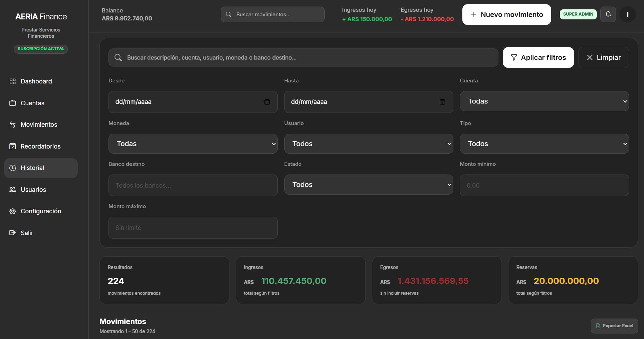The height and width of the screenshot is (339, 644).
Task: Clear filters with the Limpiar button
Action: pos(603,57)
